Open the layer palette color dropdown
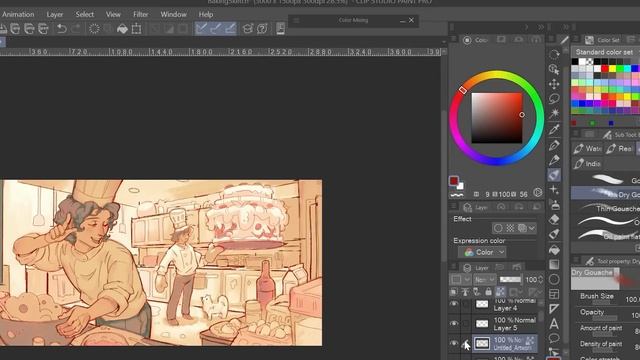Screen dimensions: 640x360 (460, 280)
